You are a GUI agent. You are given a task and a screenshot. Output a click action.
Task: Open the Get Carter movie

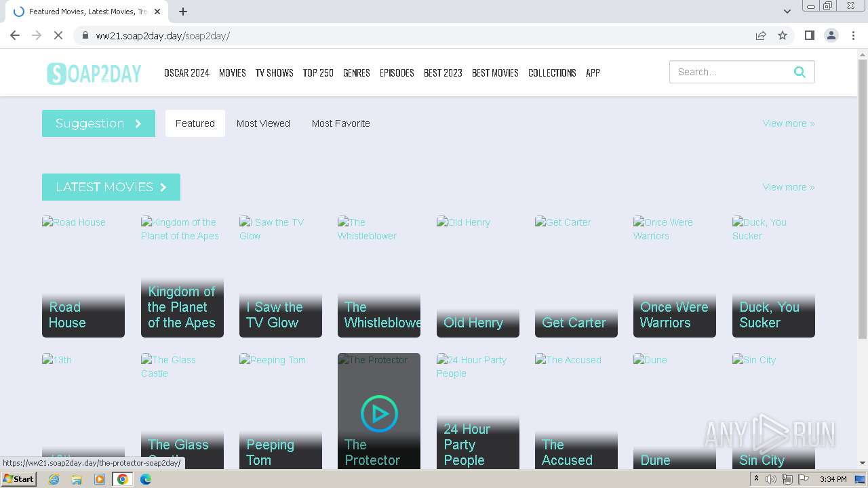(x=576, y=277)
